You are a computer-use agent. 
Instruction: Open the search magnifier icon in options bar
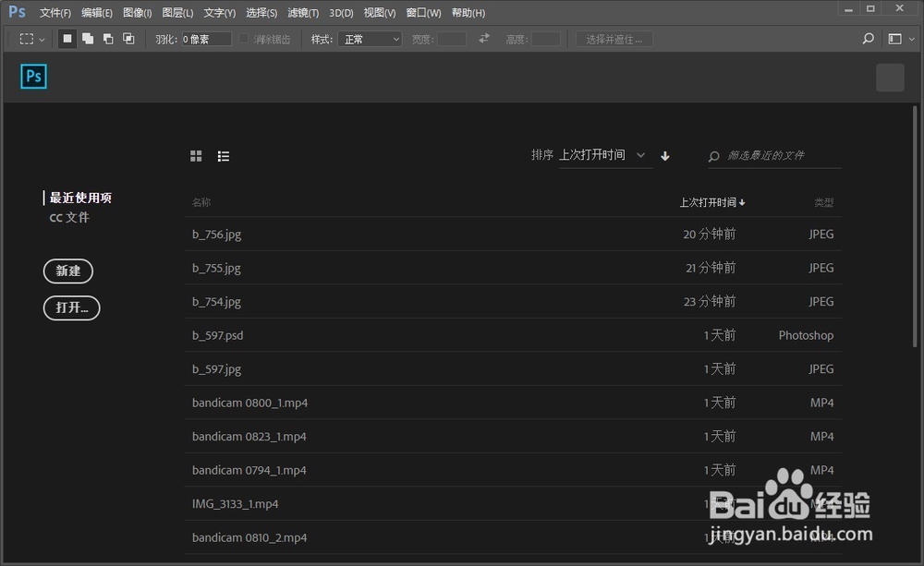(868, 39)
